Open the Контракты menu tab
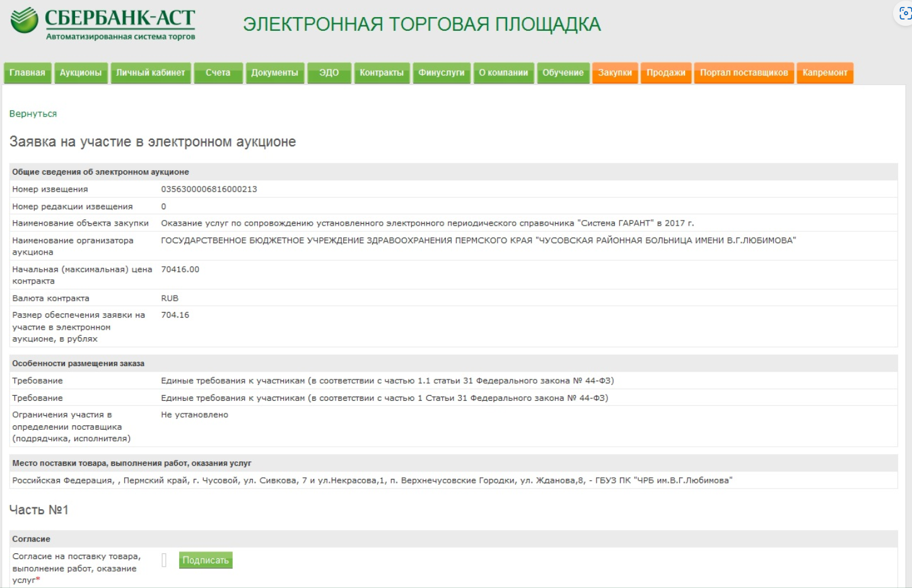Screen dimensions: 912x588 pos(382,72)
